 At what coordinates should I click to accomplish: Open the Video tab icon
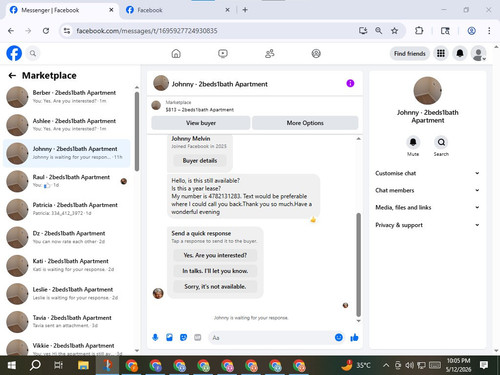(x=223, y=53)
